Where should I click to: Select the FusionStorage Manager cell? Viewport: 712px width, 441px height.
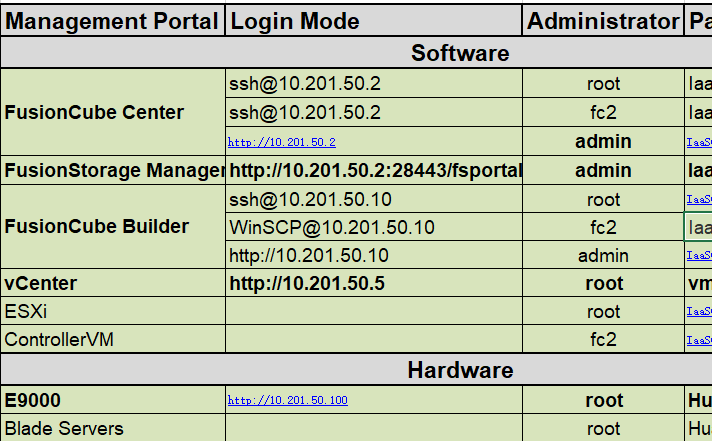click(113, 171)
